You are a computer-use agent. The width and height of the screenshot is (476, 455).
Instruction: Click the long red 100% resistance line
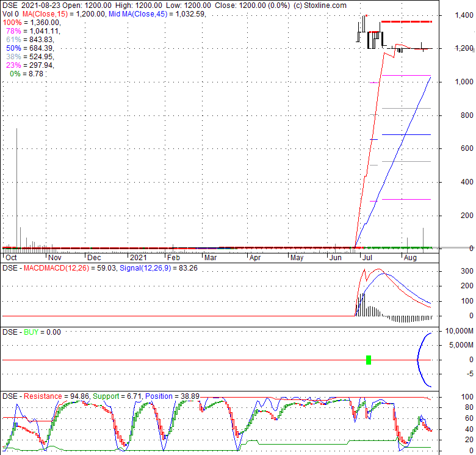[406, 21]
